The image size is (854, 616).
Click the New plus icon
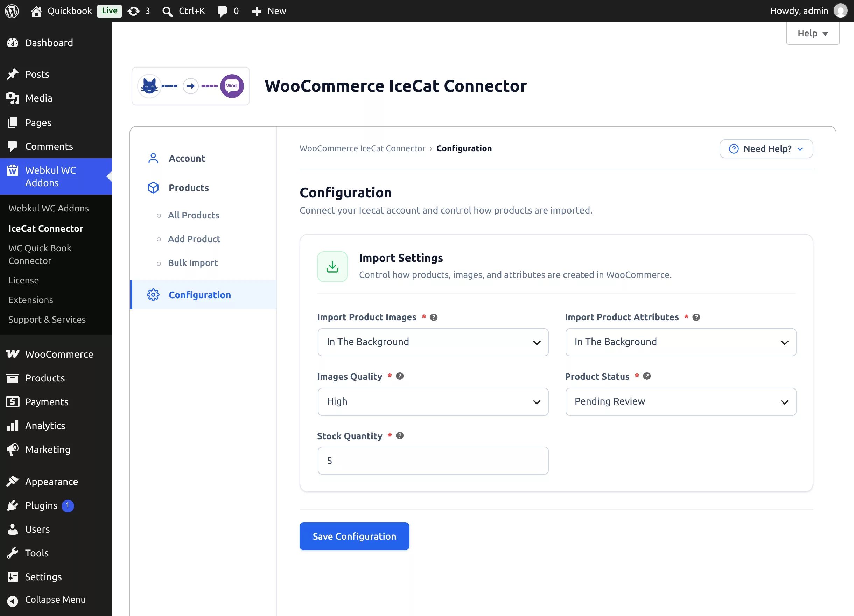tap(257, 11)
